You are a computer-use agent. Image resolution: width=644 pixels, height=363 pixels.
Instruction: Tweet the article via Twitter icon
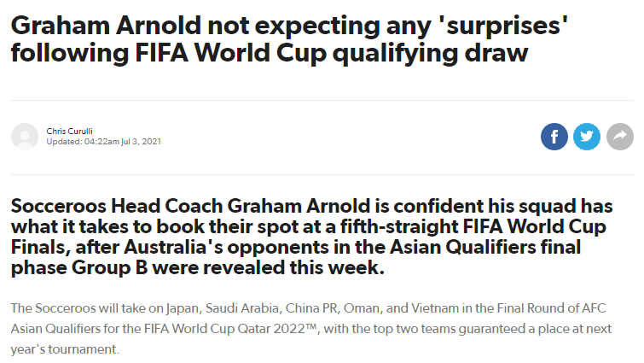coord(587,137)
